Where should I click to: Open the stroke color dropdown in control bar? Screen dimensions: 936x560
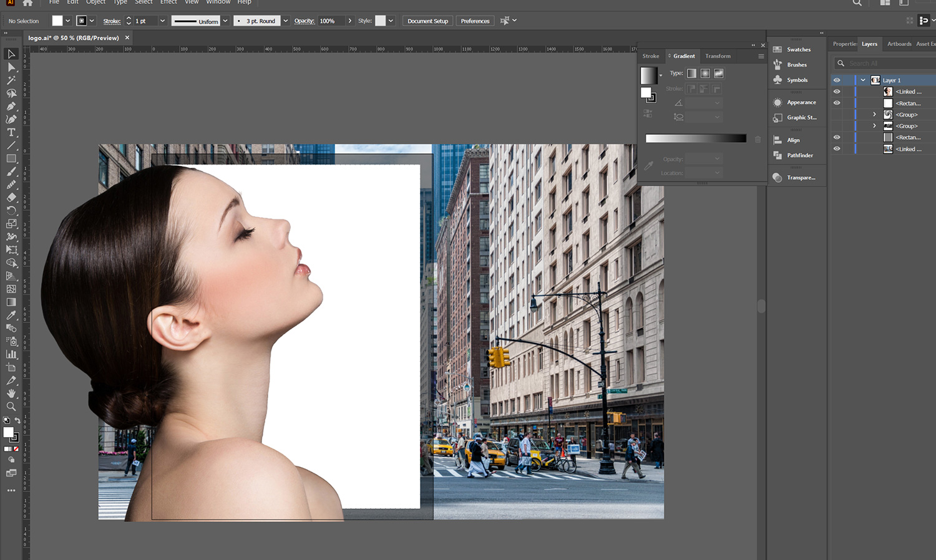(92, 21)
